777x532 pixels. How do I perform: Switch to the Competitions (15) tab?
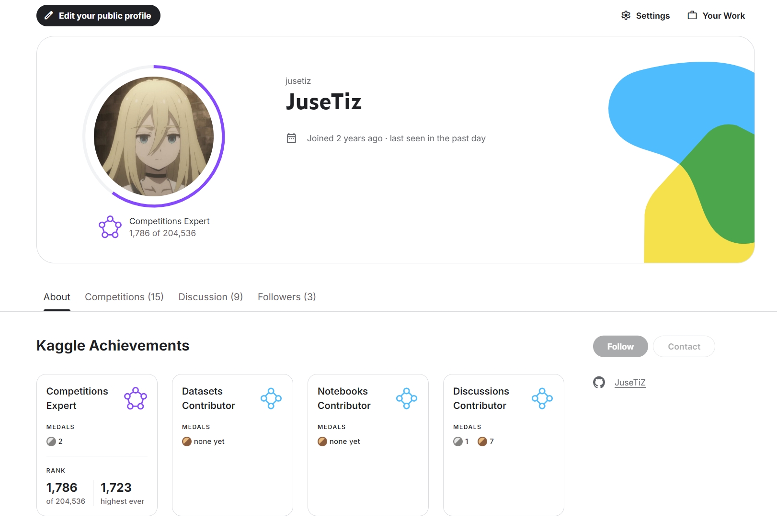[124, 297]
